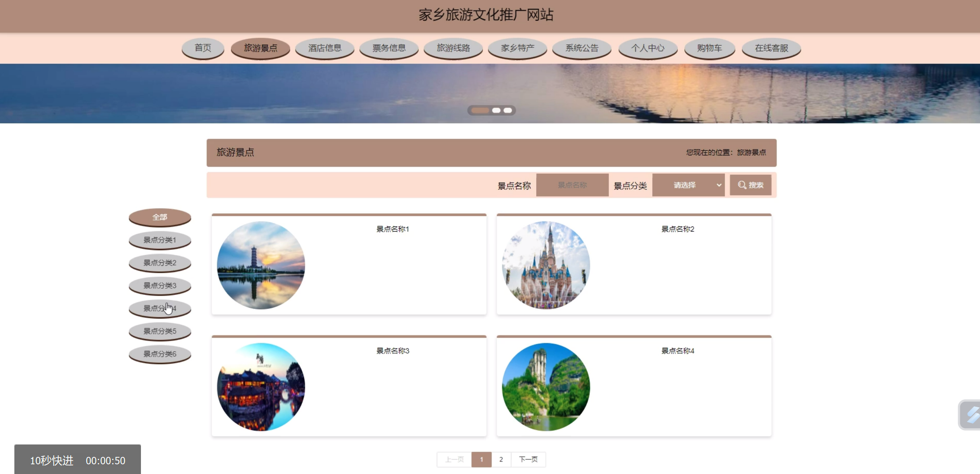Screen dimensions: 980x474
Task: Select 景点分类6 sidebar filter
Action: (x=160, y=354)
